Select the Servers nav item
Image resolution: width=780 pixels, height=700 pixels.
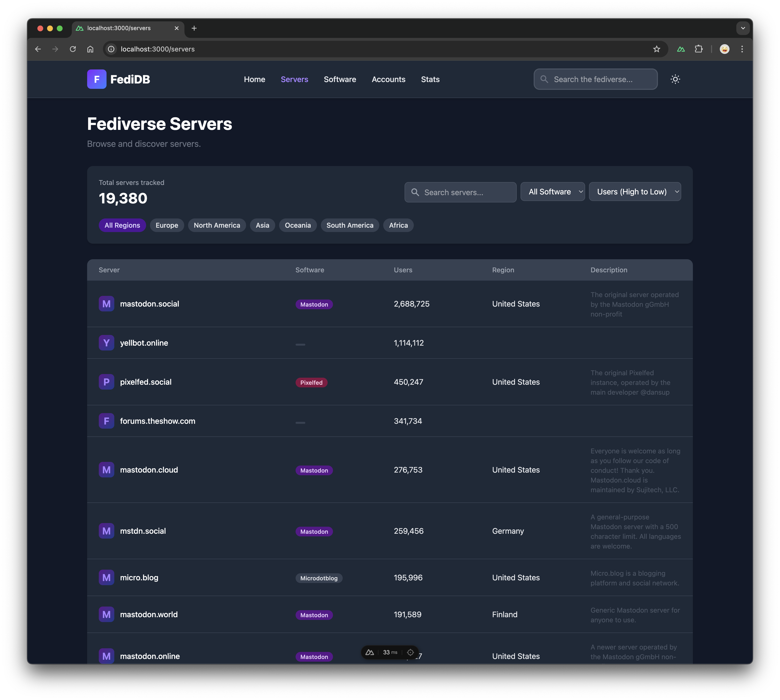[x=294, y=79]
